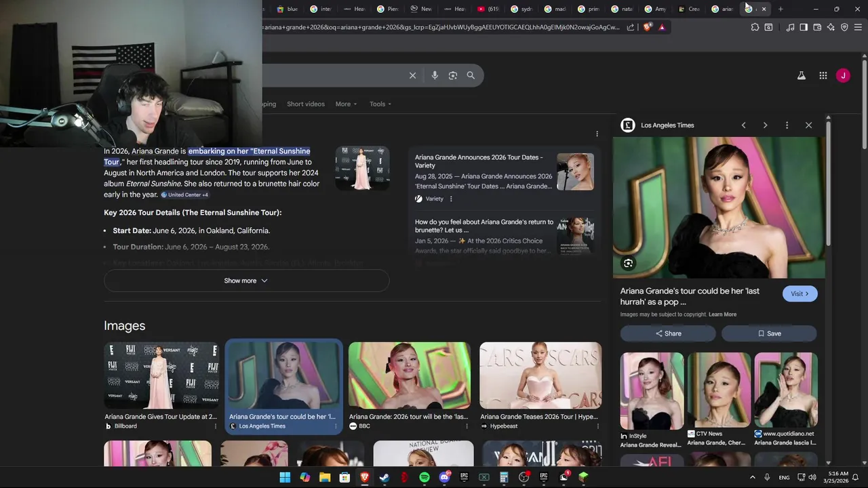Select Billboard tour update image thumbnail
Image resolution: width=868 pixels, height=488 pixels.
click(x=161, y=375)
